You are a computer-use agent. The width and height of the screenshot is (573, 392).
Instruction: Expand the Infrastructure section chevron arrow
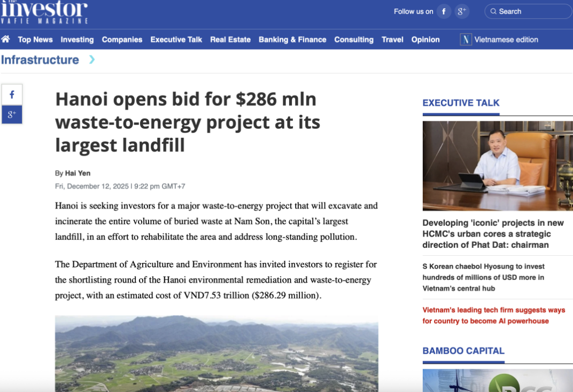pyautogui.click(x=92, y=60)
